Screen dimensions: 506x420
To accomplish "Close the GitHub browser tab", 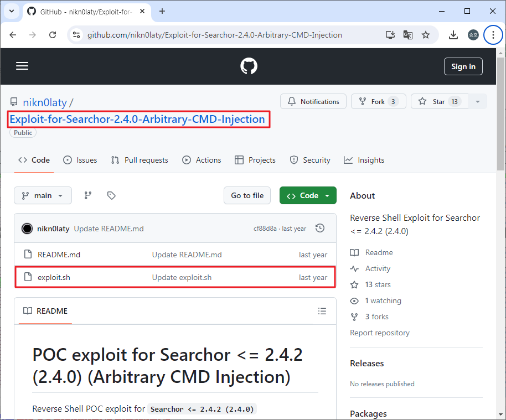I will tap(142, 11).
